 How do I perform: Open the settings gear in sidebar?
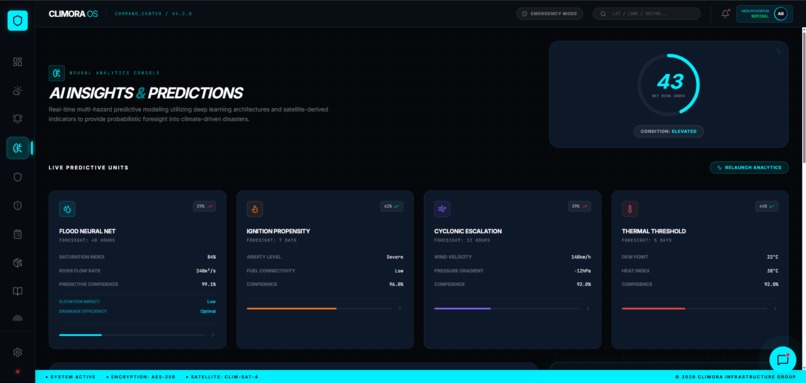click(x=17, y=352)
